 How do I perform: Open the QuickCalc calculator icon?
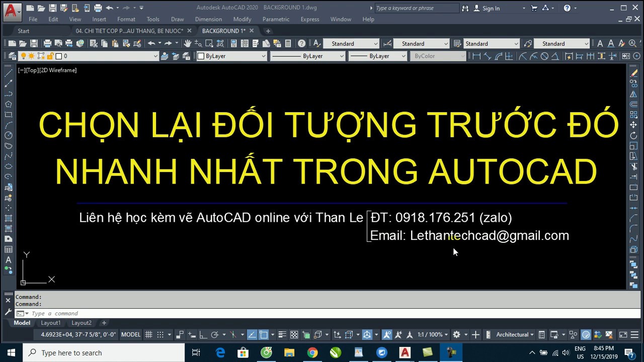tap(288, 43)
